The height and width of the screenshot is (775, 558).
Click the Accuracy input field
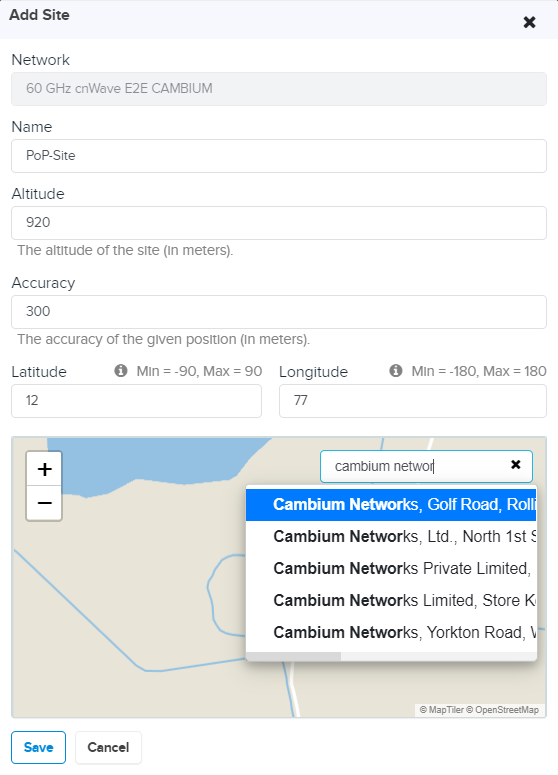[279, 312]
